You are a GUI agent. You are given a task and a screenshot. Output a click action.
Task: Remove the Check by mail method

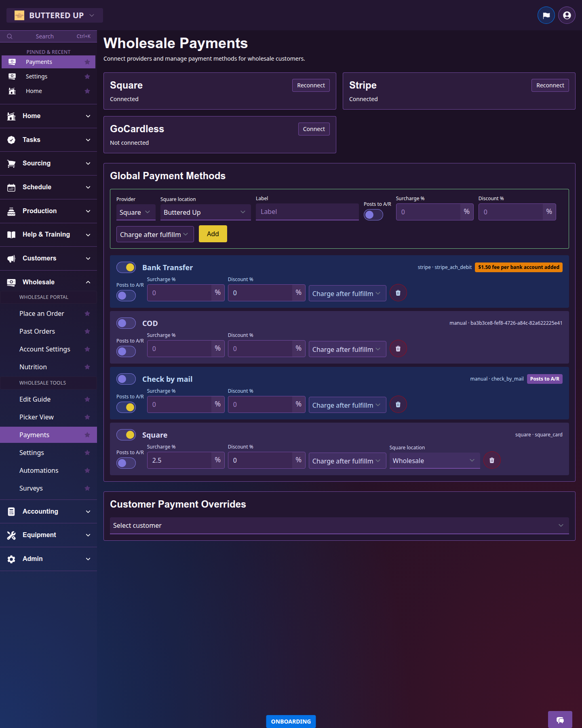(398, 404)
